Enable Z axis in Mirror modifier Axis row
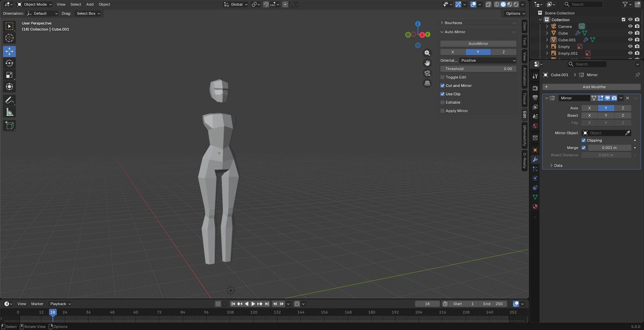Image resolution: width=644 pixels, height=330 pixels. coord(623,108)
